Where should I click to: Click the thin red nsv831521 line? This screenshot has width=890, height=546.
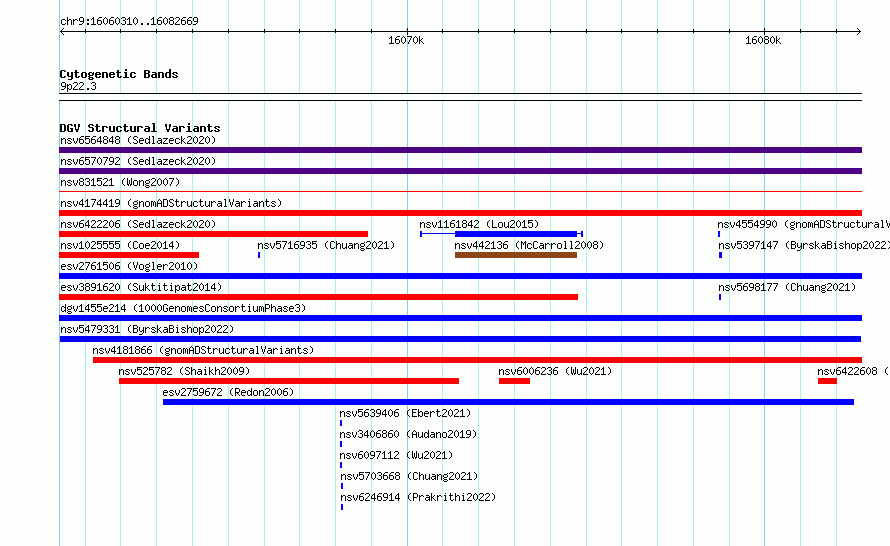tap(460, 192)
